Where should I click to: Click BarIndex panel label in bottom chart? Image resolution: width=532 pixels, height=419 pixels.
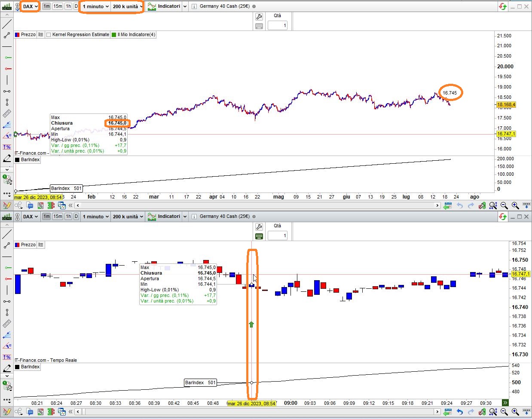[28, 367]
